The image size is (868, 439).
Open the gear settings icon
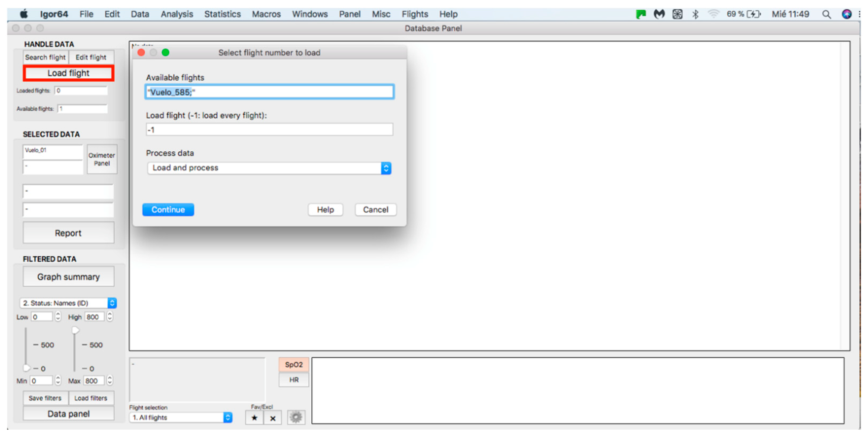click(x=296, y=417)
